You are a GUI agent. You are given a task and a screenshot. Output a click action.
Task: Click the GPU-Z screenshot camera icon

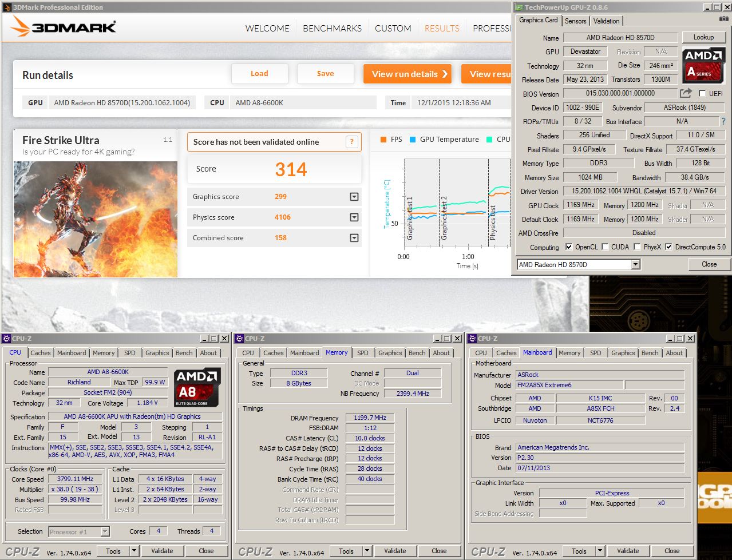(x=724, y=19)
